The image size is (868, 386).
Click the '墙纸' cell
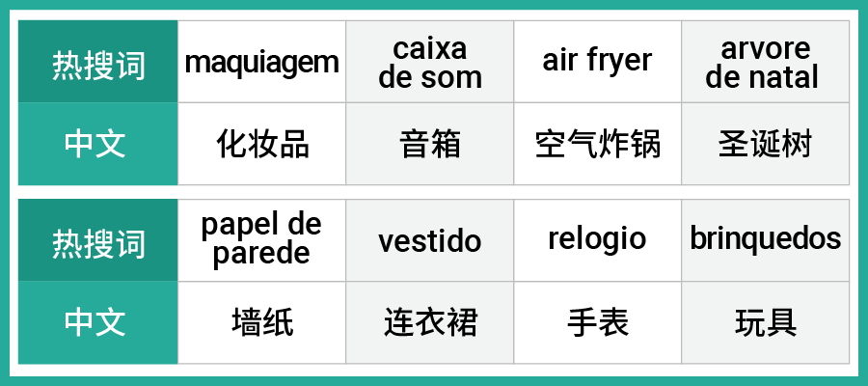261,322
